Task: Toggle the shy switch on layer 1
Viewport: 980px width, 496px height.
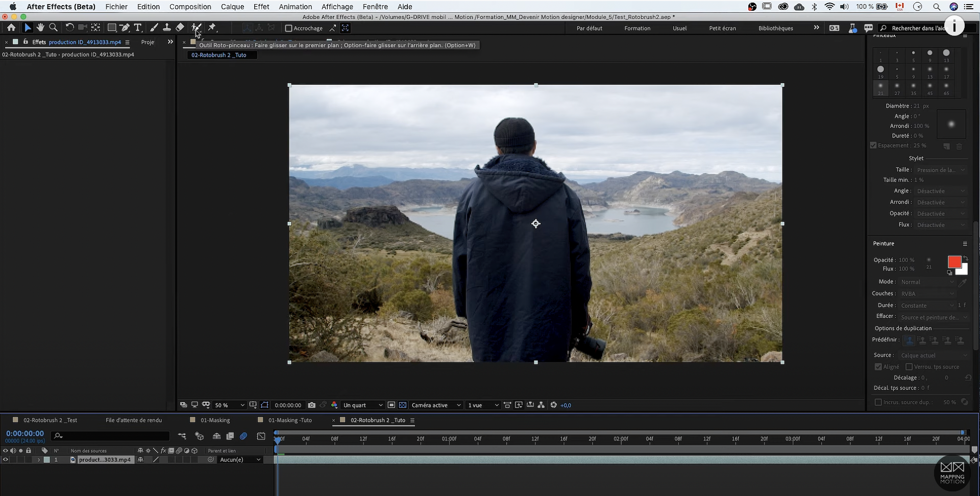Action: [140, 460]
